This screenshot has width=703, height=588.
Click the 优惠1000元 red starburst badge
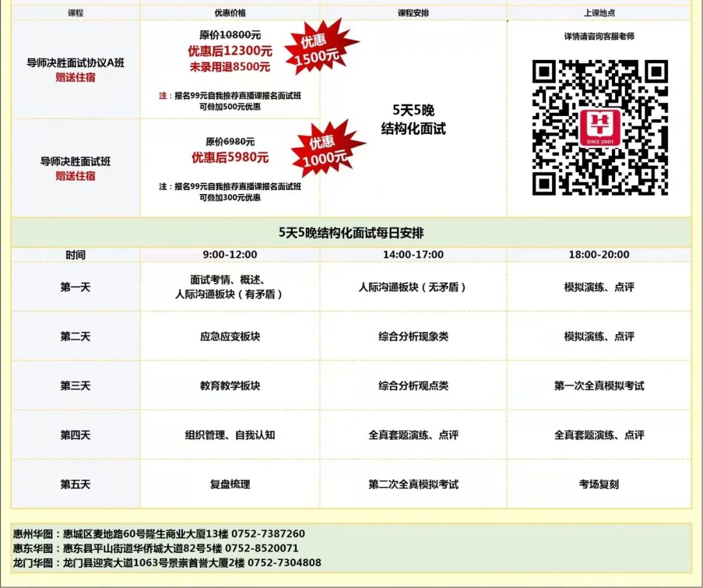point(327,149)
